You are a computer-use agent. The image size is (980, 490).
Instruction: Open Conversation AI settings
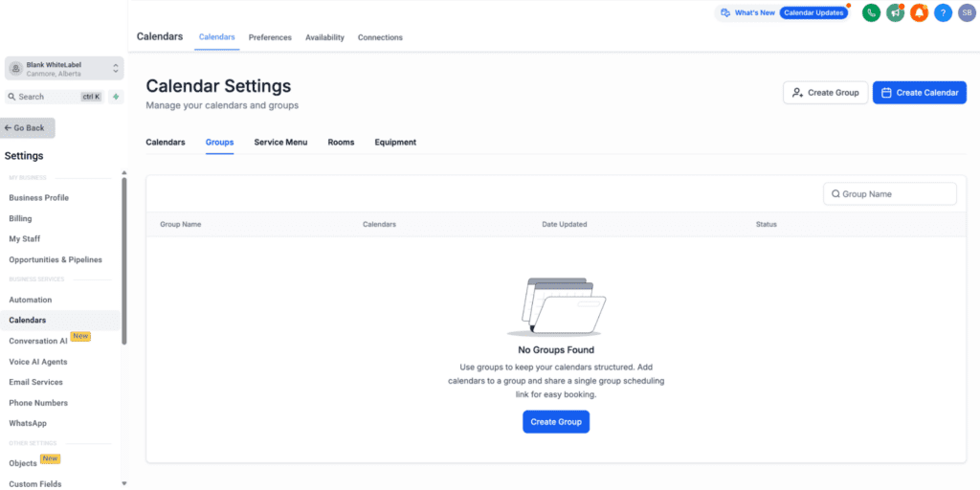(38, 342)
